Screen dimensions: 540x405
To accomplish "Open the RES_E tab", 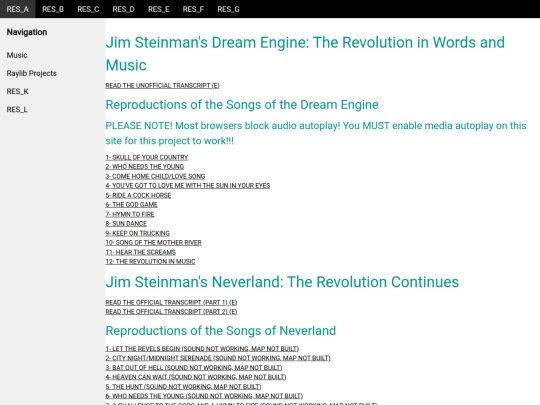I will pyautogui.click(x=158, y=9).
